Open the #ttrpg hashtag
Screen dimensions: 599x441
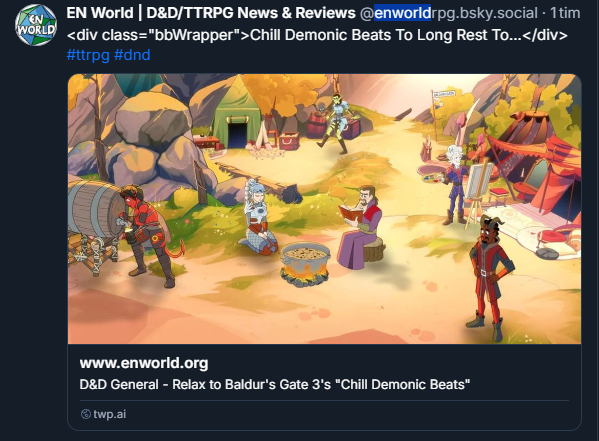88,55
